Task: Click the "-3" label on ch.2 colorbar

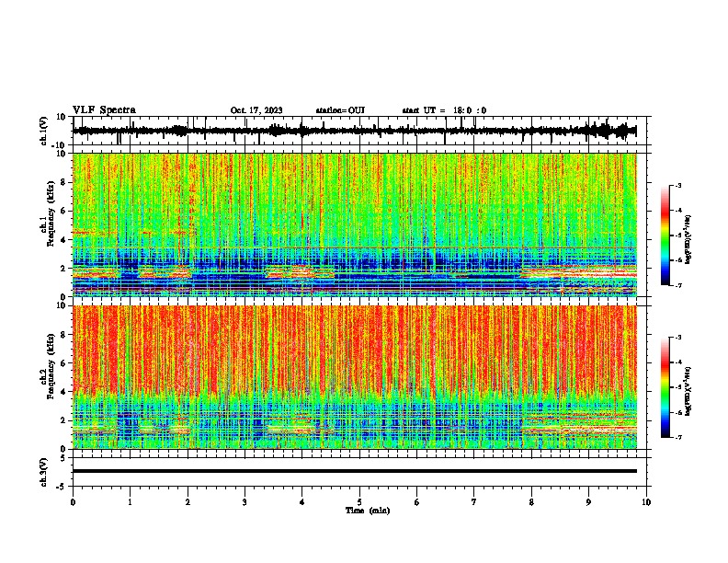Action: (x=677, y=338)
